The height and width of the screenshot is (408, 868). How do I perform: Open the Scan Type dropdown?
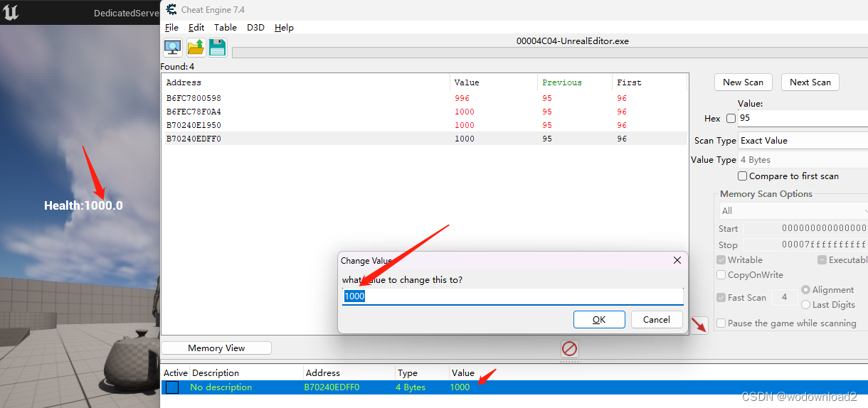[803, 141]
